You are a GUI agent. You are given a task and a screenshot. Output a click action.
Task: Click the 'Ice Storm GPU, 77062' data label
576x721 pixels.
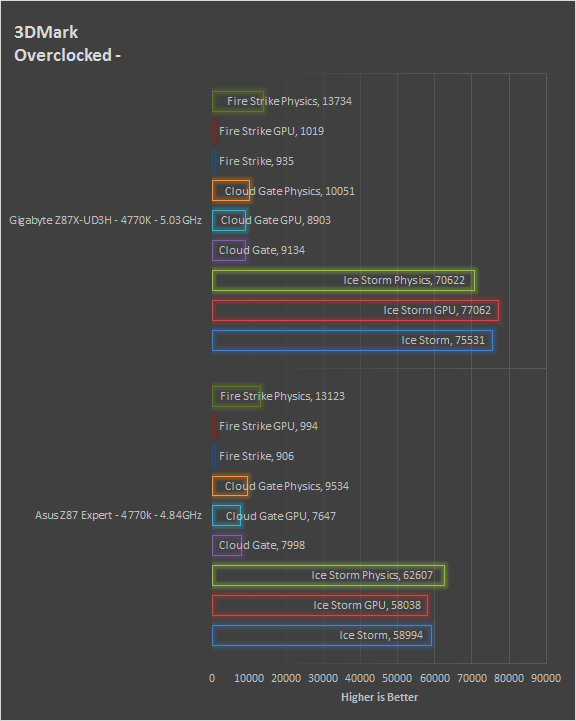click(437, 310)
